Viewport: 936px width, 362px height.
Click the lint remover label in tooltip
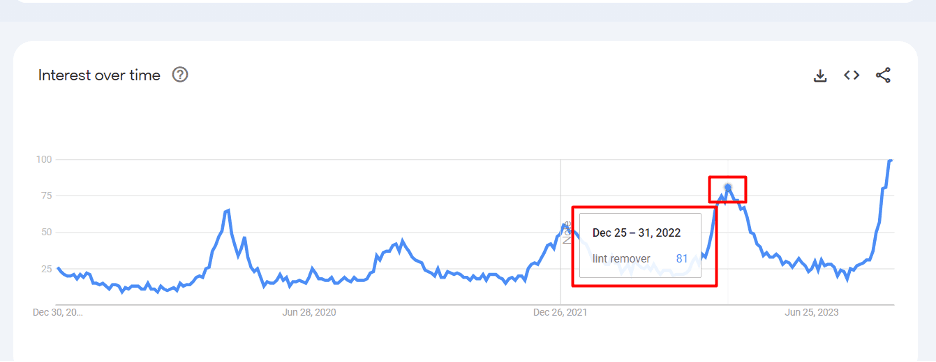coord(621,259)
